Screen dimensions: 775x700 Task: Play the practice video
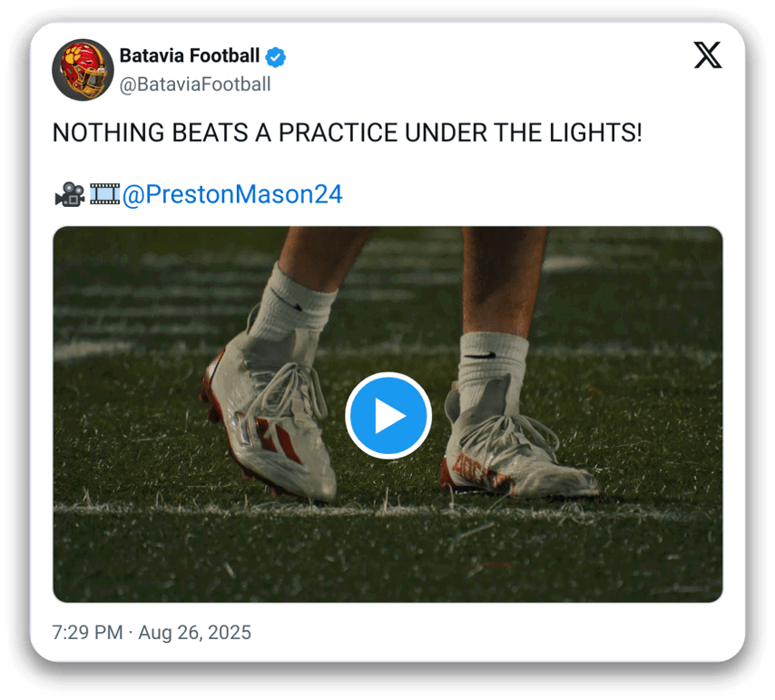[388, 416]
